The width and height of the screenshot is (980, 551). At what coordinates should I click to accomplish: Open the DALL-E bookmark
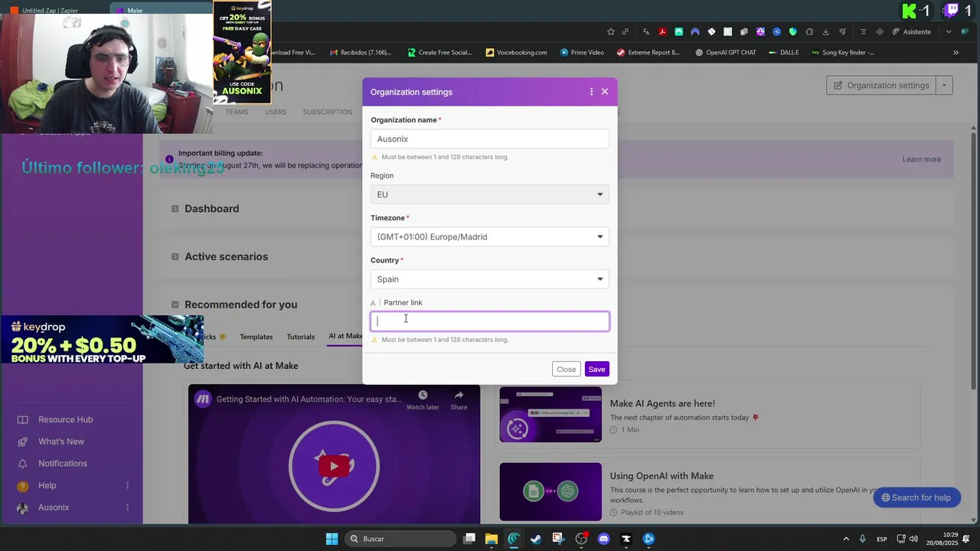(x=783, y=53)
